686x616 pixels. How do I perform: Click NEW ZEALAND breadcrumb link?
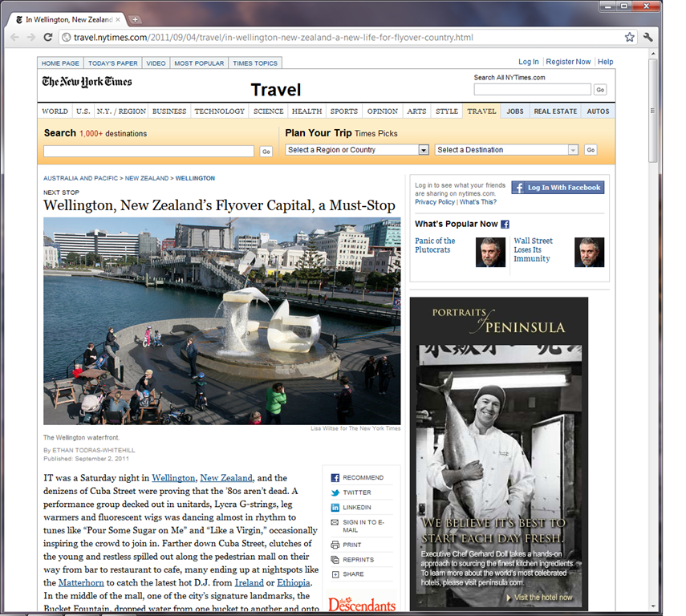pos(147,178)
